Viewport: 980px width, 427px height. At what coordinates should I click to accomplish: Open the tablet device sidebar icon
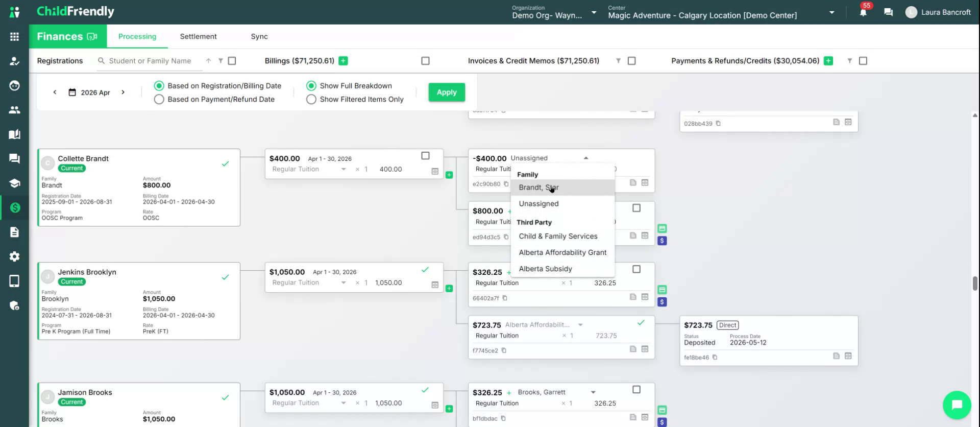pos(14,281)
